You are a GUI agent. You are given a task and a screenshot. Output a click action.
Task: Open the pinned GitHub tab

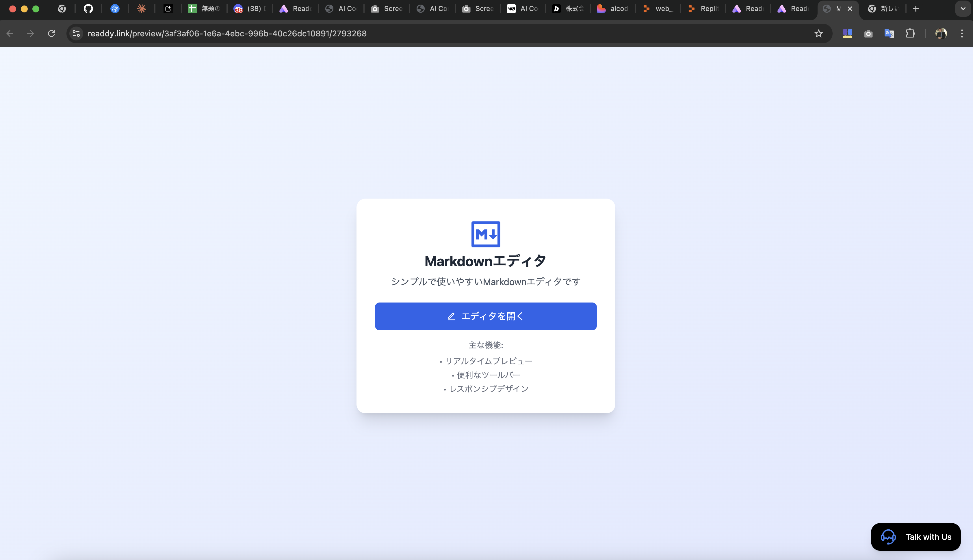pos(88,8)
